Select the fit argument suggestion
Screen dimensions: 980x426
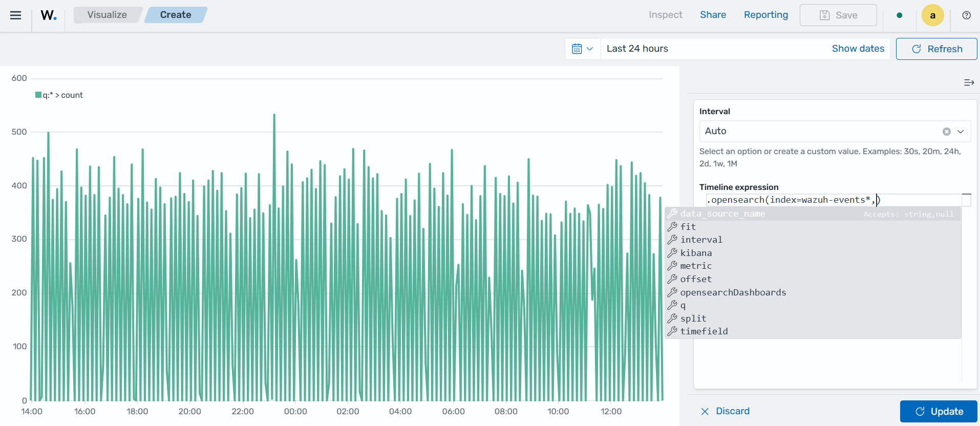(x=813, y=227)
